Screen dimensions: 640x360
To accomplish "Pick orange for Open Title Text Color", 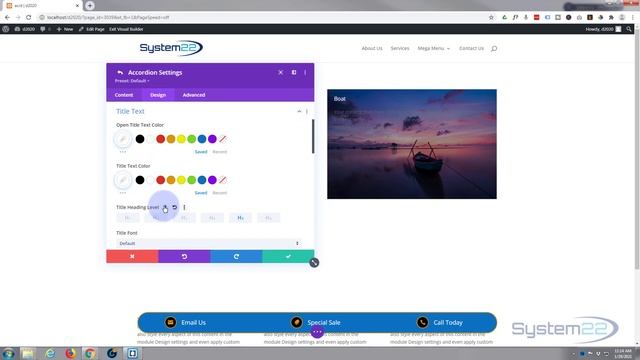I will 171,139.
